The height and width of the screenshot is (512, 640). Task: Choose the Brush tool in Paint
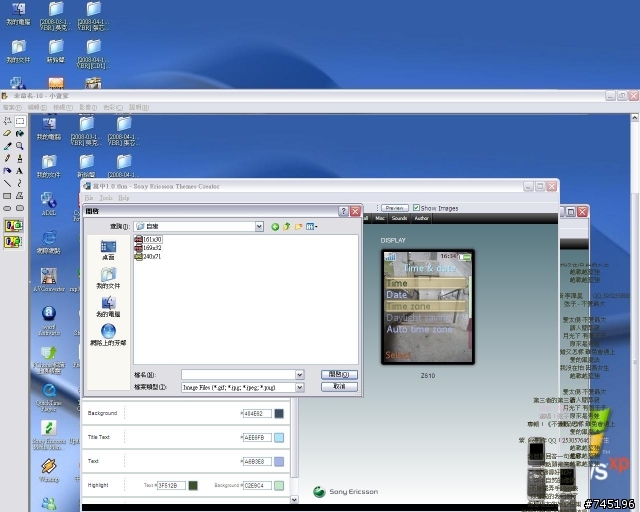pyautogui.click(x=20, y=158)
